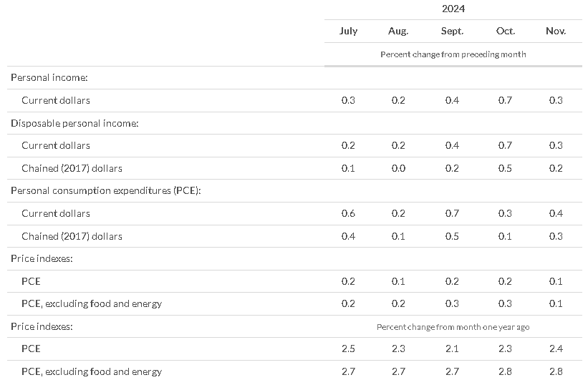Image resolution: width=588 pixels, height=380 pixels.
Task: Select the Disposable personal income row label
Action: point(74,123)
